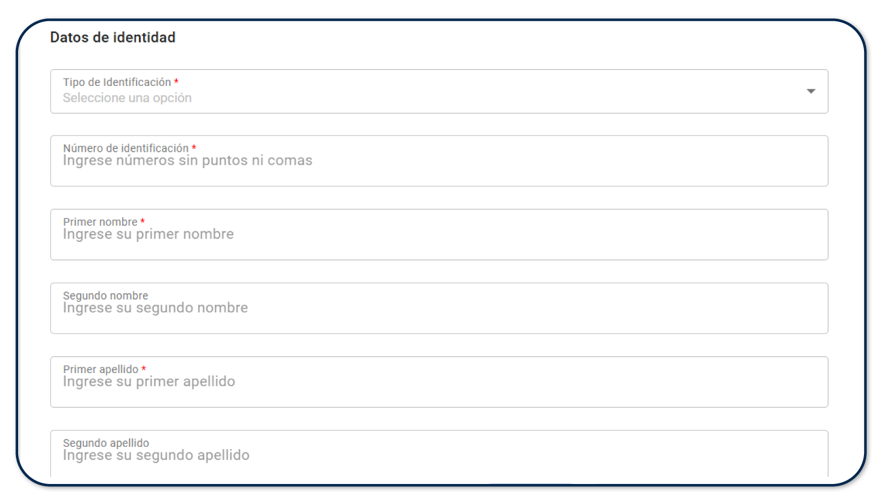This screenshot has width=882, height=500.
Task: Click the 'Segundo apellido' label text
Action: click(106, 443)
